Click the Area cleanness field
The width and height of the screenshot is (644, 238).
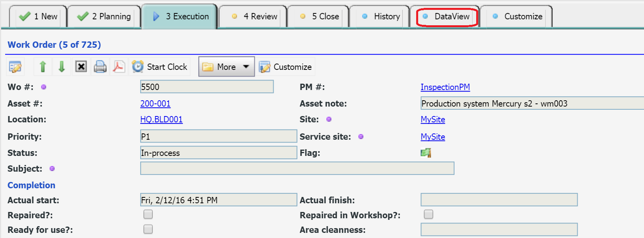pos(499,230)
